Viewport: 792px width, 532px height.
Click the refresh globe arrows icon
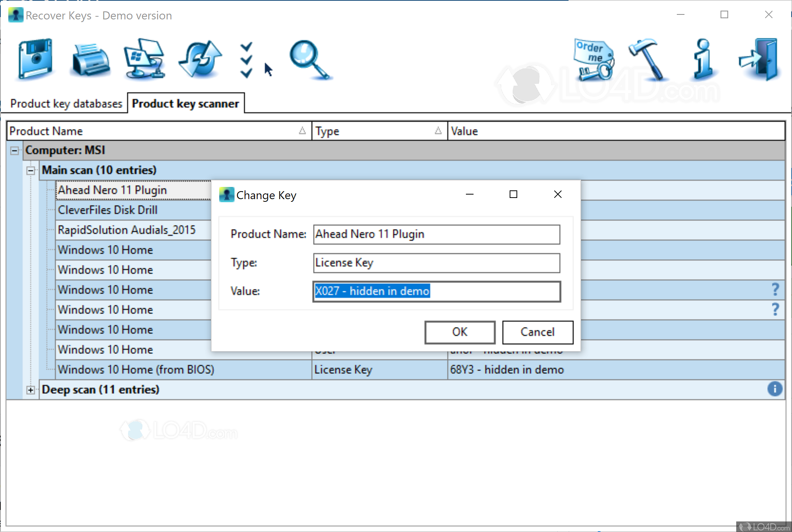click(200, 59)
